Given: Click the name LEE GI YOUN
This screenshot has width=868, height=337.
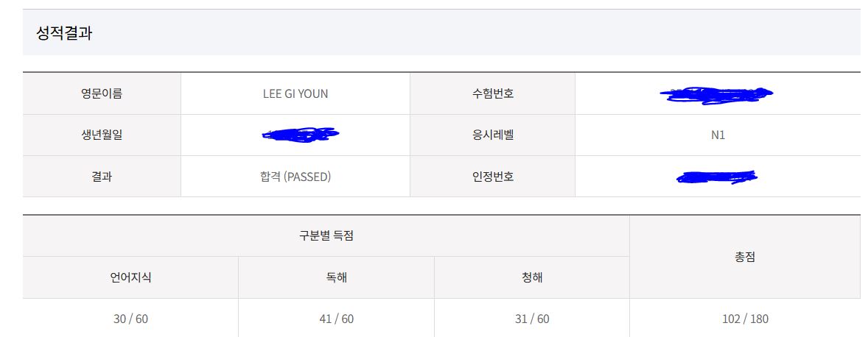Looking at the screenshot, I should click(295, 93).
